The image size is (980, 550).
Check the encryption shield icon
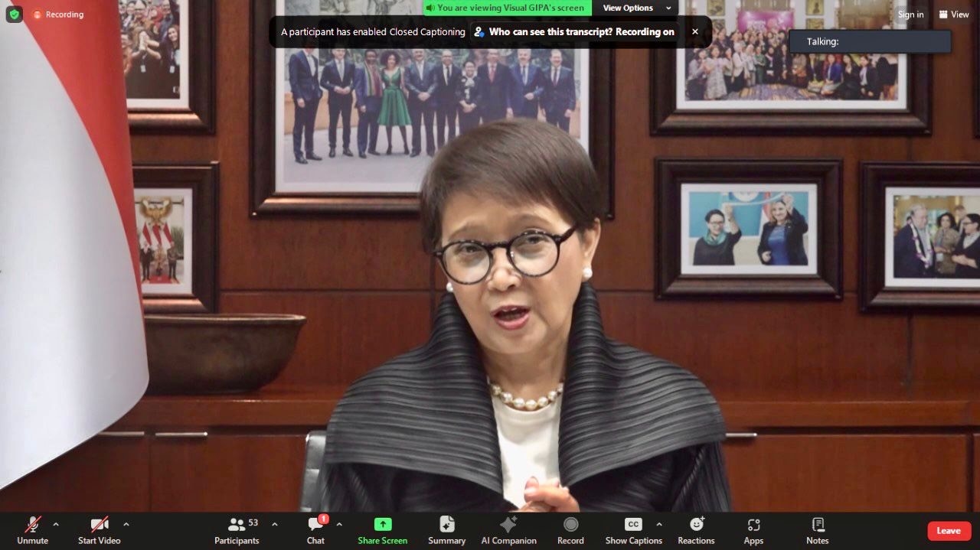(x=14, y=14)
